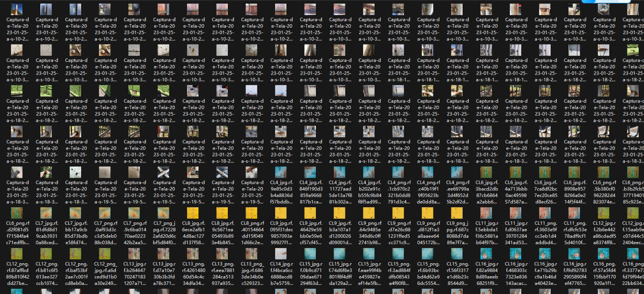Select file CL14_jpg.rf.4bca6cc
The image size is (644, 294).
point(281,254)
